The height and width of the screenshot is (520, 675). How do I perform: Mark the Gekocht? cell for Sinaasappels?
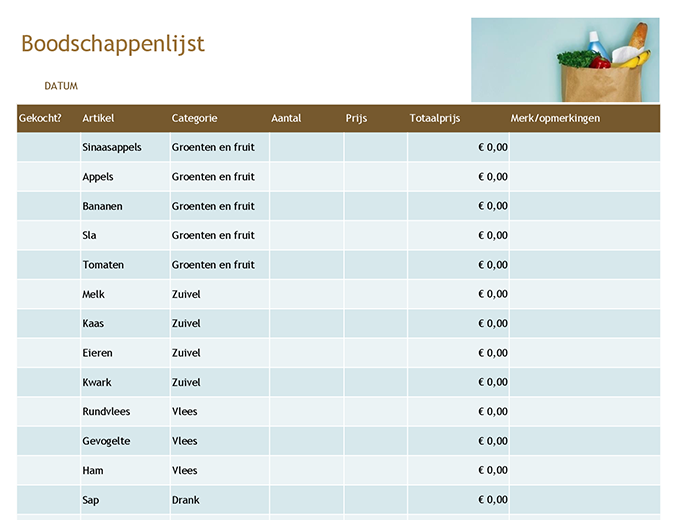48,148
